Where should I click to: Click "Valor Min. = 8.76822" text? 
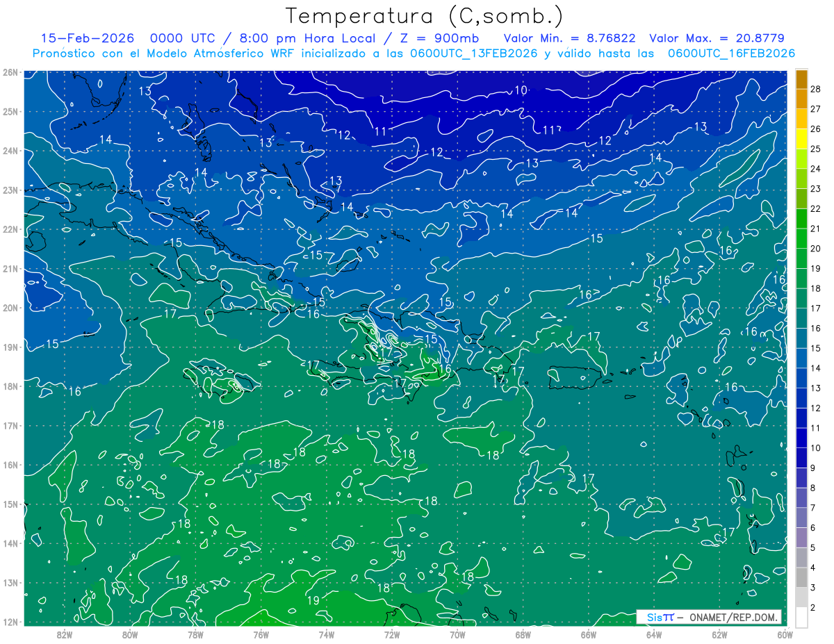click(569, 38)
